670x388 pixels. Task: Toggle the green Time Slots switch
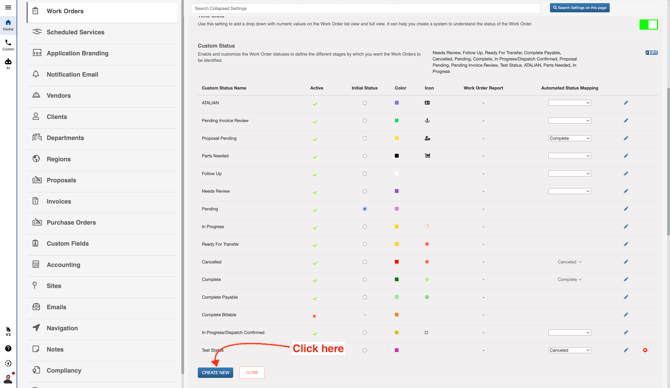point(648,25)
